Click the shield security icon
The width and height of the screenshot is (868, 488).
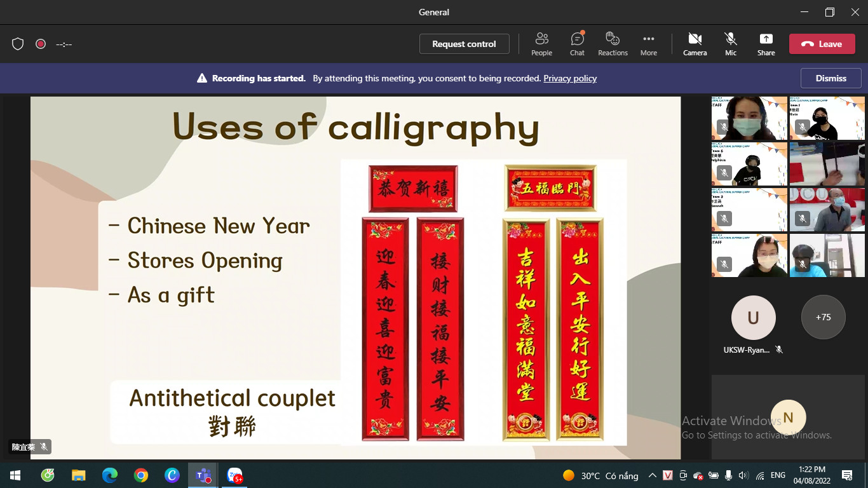coord(18,44)
